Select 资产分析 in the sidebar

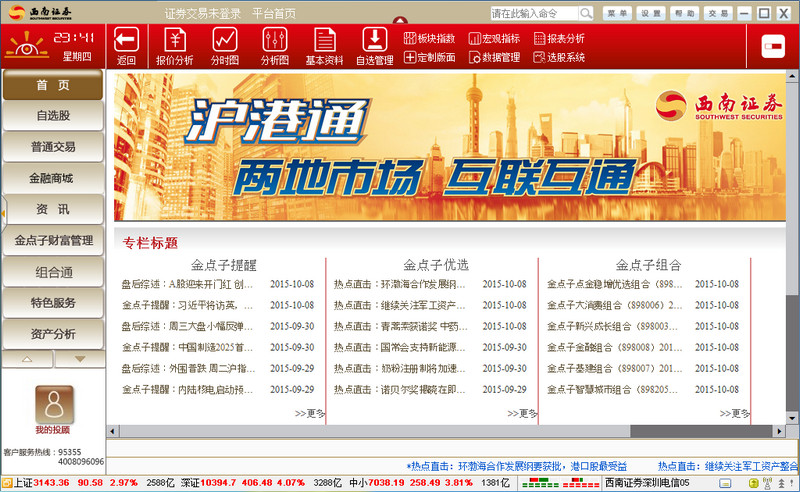[x=53, y=334]
